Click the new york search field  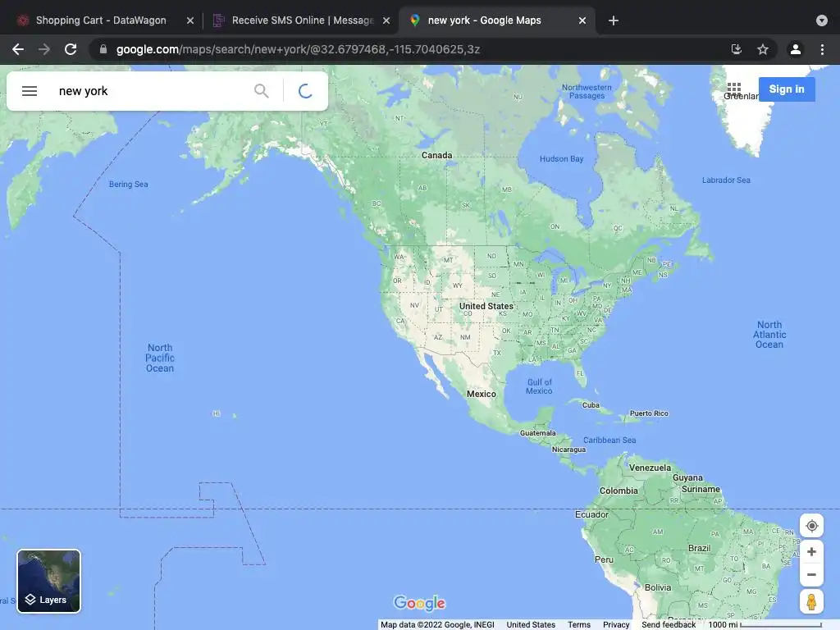pyautogui.click(x=150, y=91)
